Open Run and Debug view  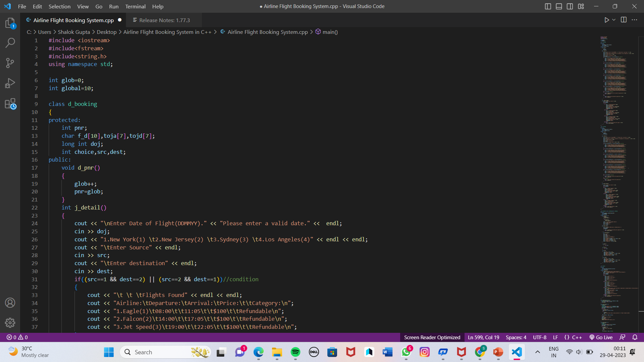point(10,83)
